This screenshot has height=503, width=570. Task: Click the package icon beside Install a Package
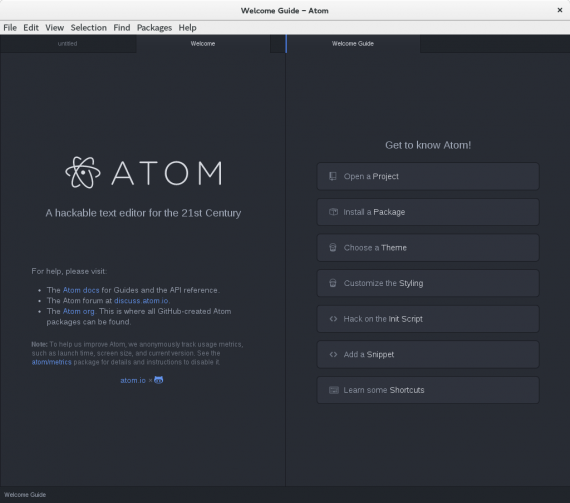[x=333, y=212]
